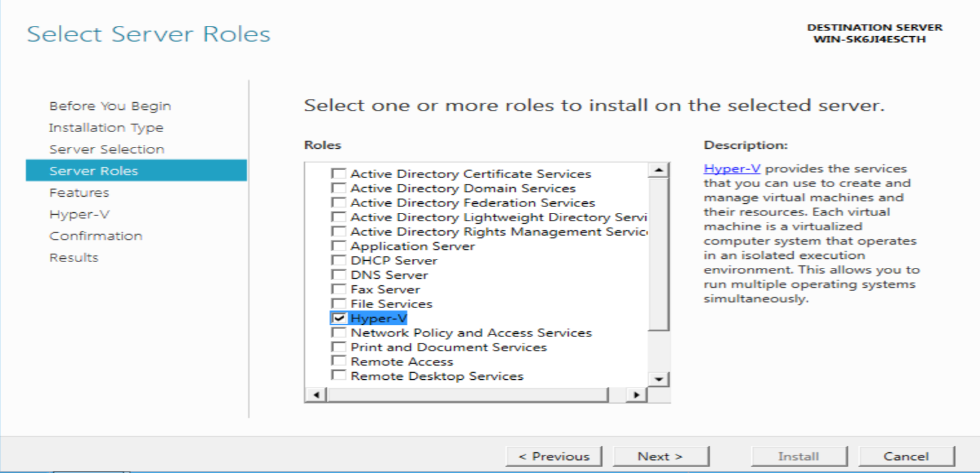The width and height of the screenshot is (980, 473).
Task: Open the Installation Type step
Action: click(106, 127)
